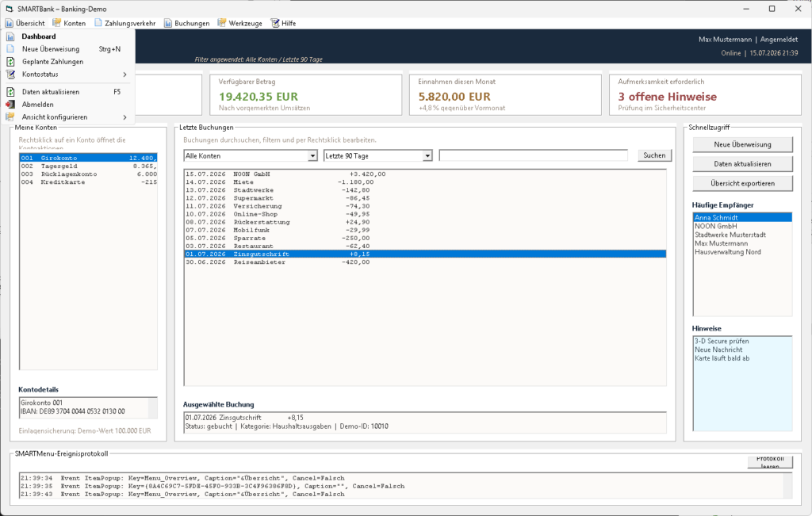
Task: Select the 30.06.2026 Reiseanbieter booking
Action: (425, 262)
